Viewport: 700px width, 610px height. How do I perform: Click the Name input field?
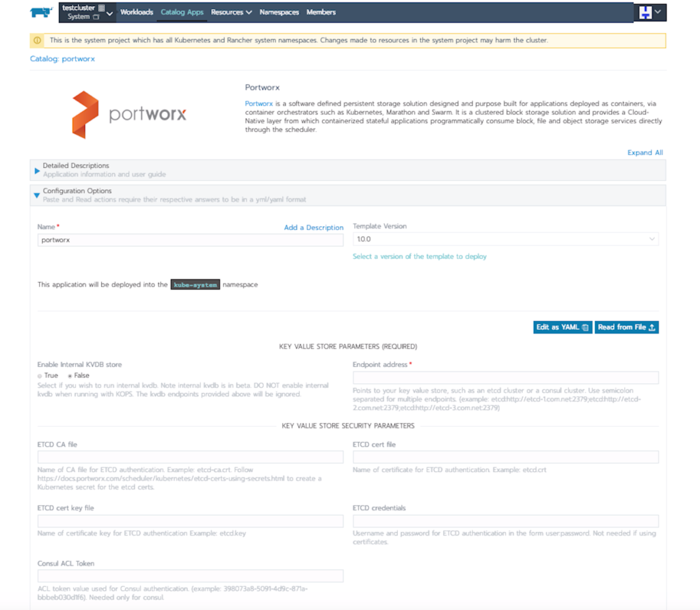[x=190, y=240]
